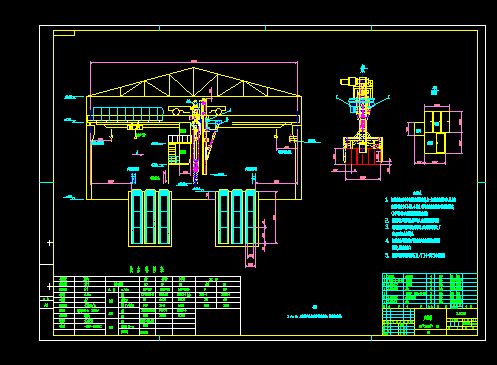The image size is (497, 365).
Task: Click the green heading above the parameters table
Action: [147, 269]
